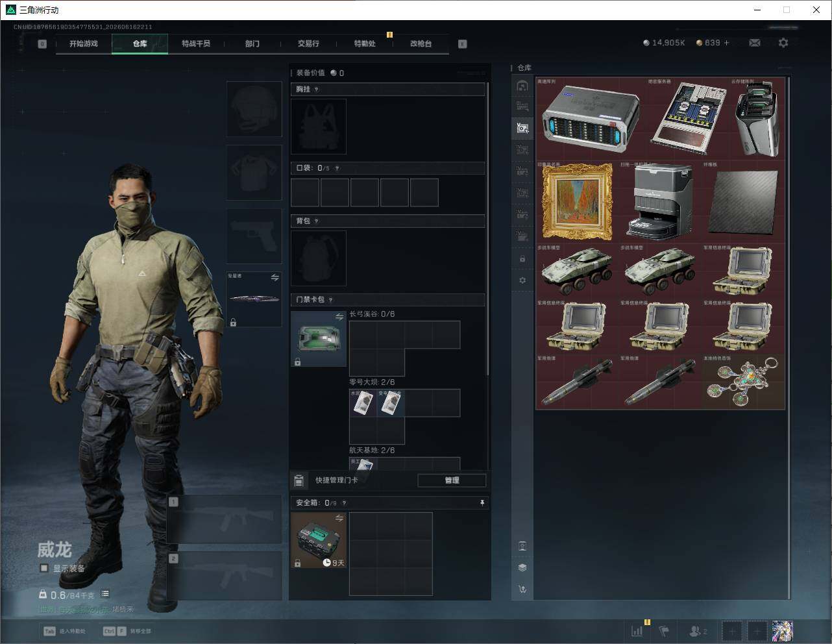Screen dimensions: 832x644
Task: Click the first keycard under 零号大坝
Action: coord(363,403)
